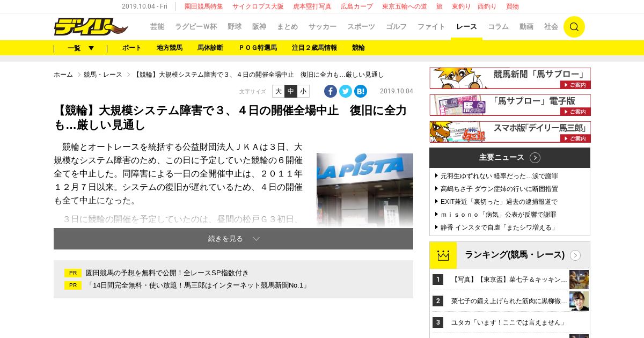Open news 元羽生ゆずれない 軽率だった…涙で謝罪
644x338 pixels.
pyautogui.click(x=499, y=176)
